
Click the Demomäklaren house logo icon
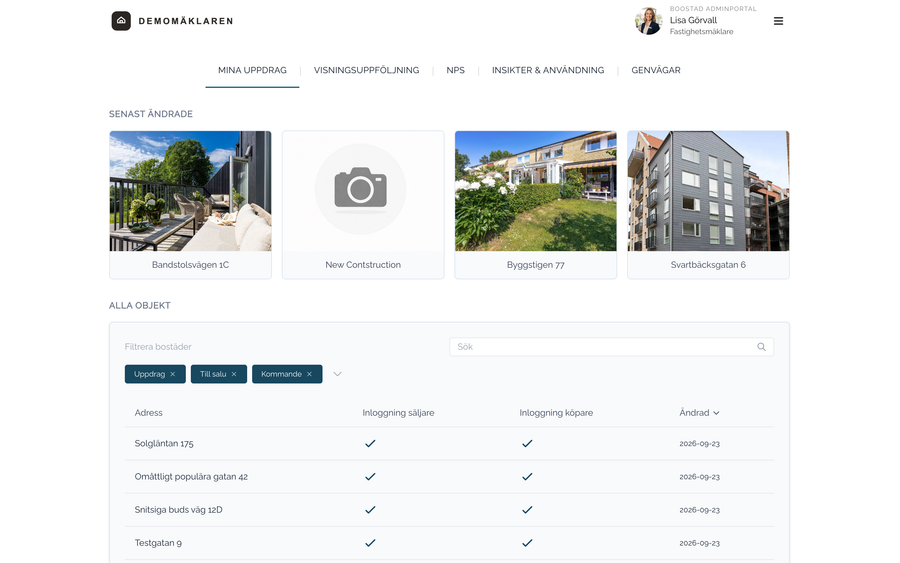pos(121,21)
